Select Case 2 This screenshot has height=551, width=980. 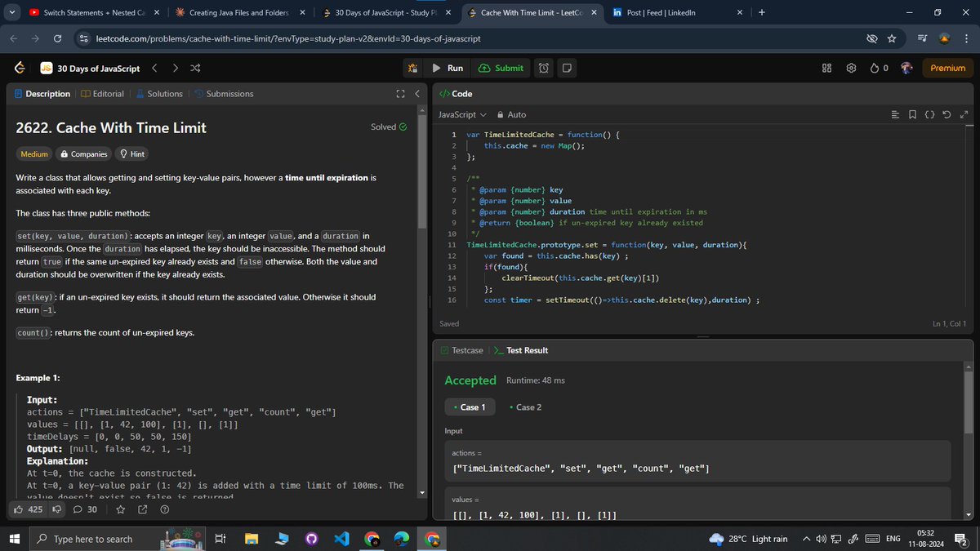[524, 407]
